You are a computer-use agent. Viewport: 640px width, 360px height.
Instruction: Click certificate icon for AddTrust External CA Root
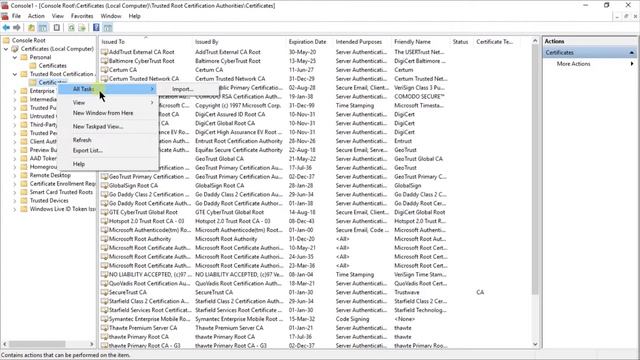click(x=104, y=52)
